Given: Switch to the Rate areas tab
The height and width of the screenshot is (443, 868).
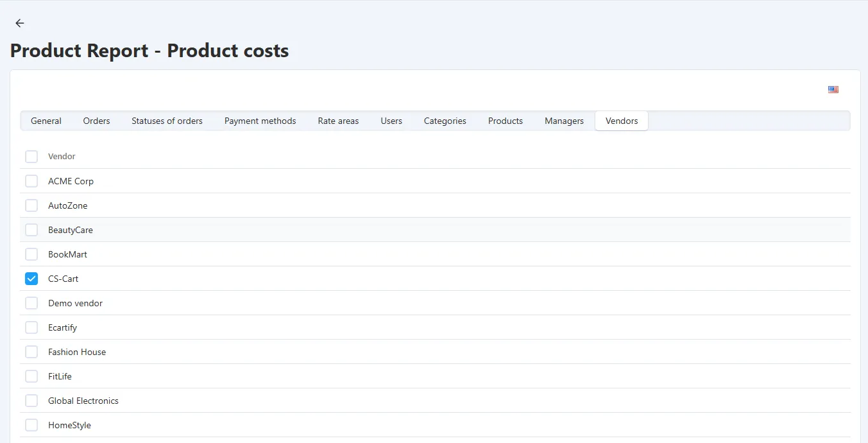Looking at the screenshot, I should [x=339, y=121].
